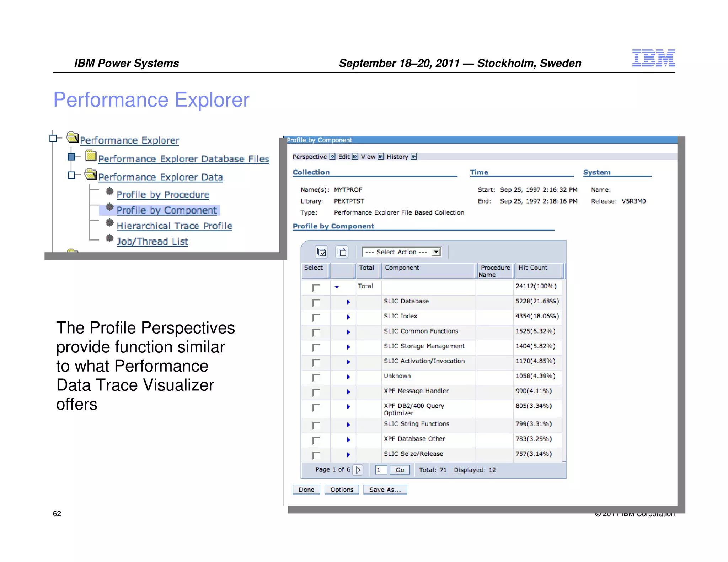The width and height of the screenshot is (728, 562).
Task: Open the History menu
Action: click(397, 157)
